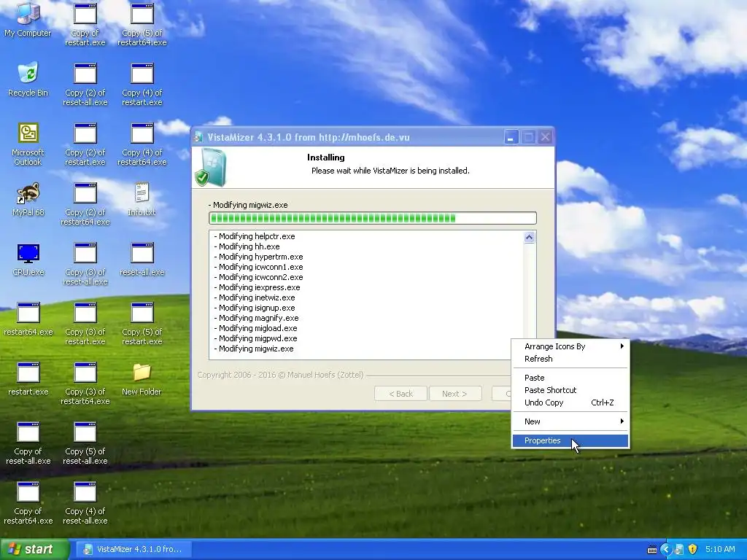The image size is (747, 560).
Task: Click the 'Modifying migload.exe' log line
Action: coord(255,329)
